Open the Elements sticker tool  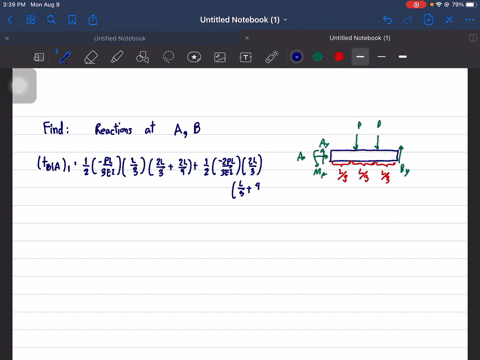tap(194, 57)
